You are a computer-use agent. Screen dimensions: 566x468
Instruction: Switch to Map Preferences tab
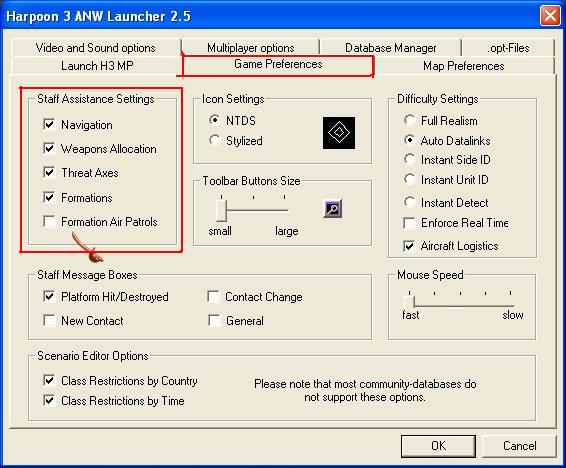[463, 66]
